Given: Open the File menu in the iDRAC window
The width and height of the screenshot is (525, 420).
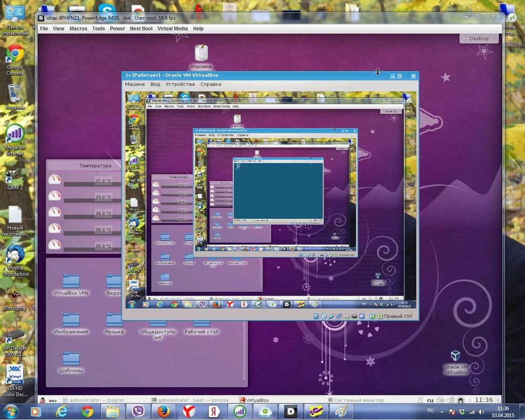Looking at the screenshot, I should (x=44, y=28).
